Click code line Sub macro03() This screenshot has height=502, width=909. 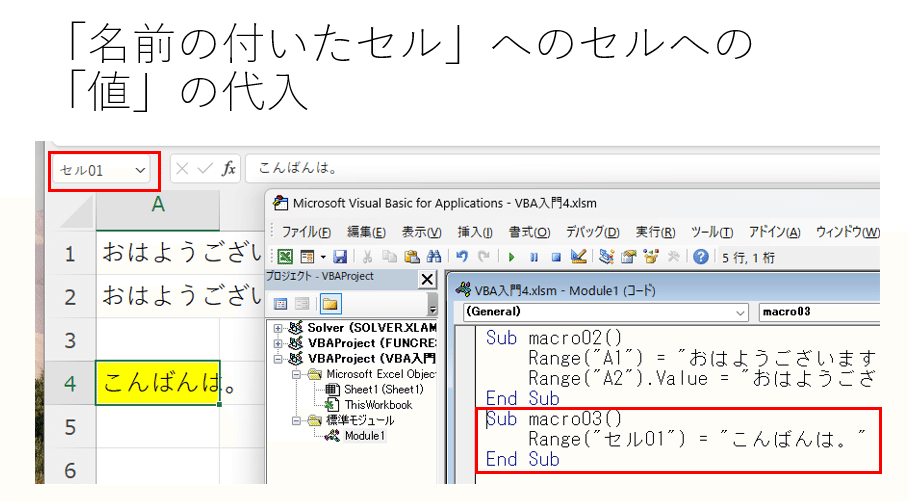[x=554, y=419]
